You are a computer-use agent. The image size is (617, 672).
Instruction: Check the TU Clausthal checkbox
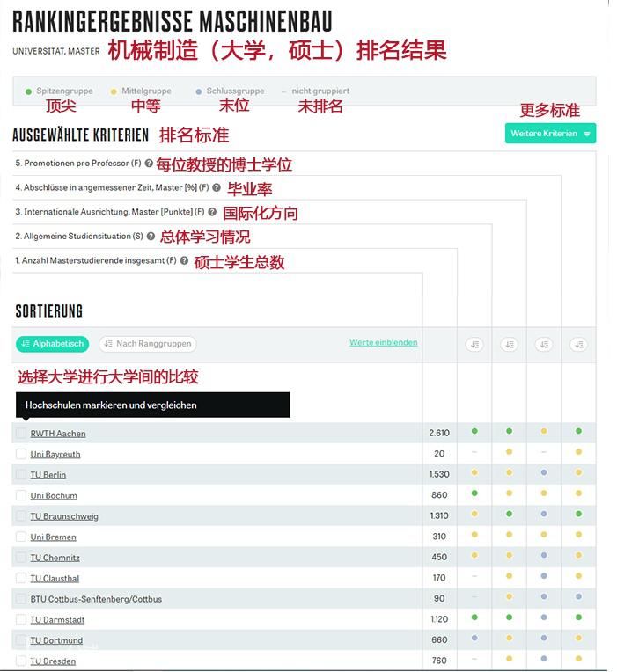point(21,578)
